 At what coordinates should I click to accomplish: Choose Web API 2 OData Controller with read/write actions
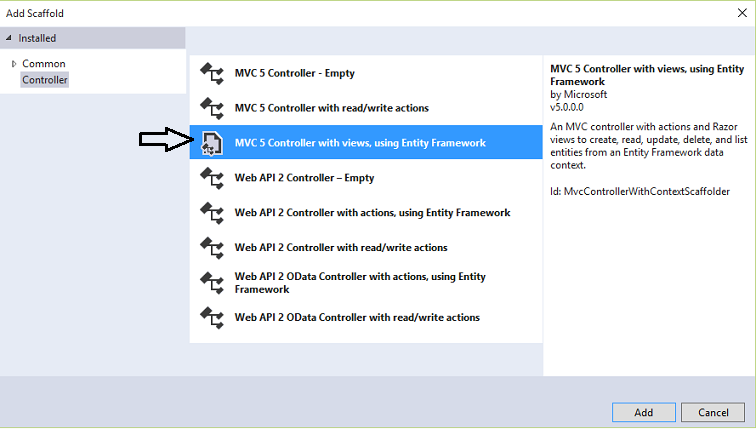tap(366, 317)
